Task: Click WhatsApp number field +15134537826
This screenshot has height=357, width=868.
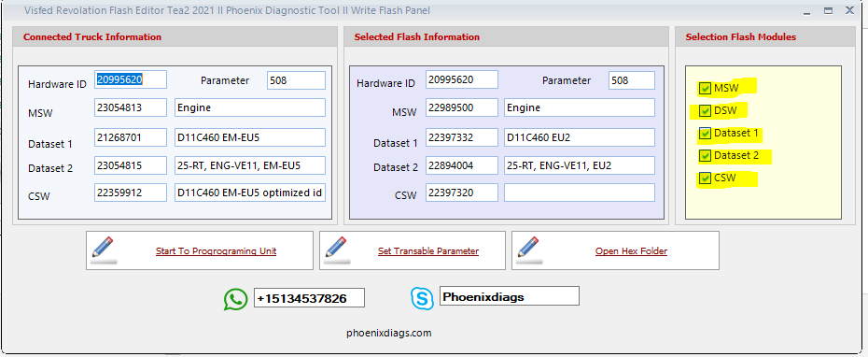Action: [x=309, y=298]
